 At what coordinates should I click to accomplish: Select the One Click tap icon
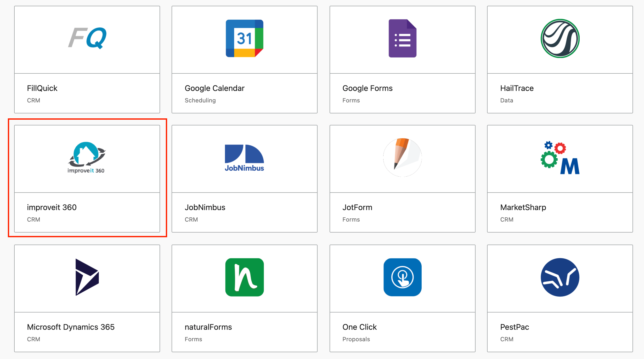403,277
